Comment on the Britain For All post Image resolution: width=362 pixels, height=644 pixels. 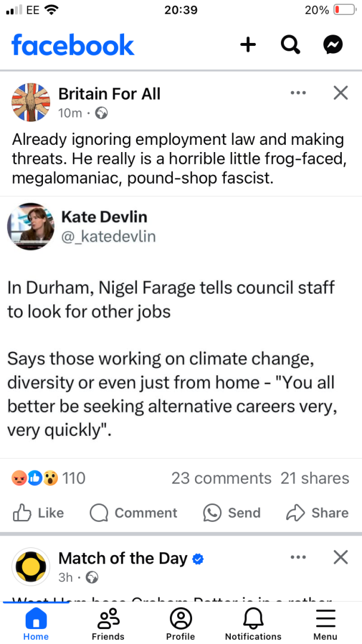pos(134,513)
